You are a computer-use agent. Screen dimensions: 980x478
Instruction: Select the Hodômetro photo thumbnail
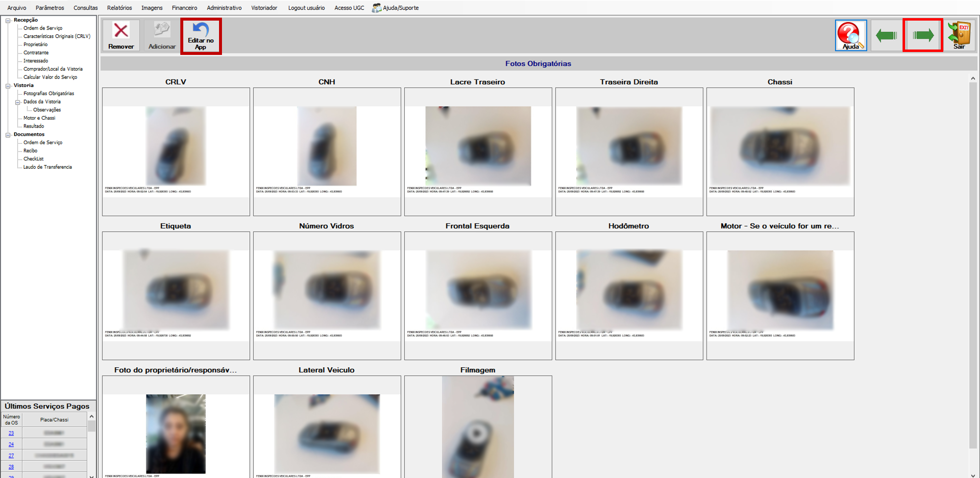pyautogui.click(x=629, y=296)
